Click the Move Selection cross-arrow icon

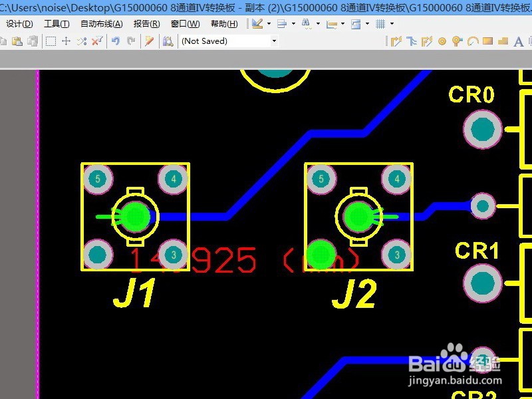click(x=66, y=41)
